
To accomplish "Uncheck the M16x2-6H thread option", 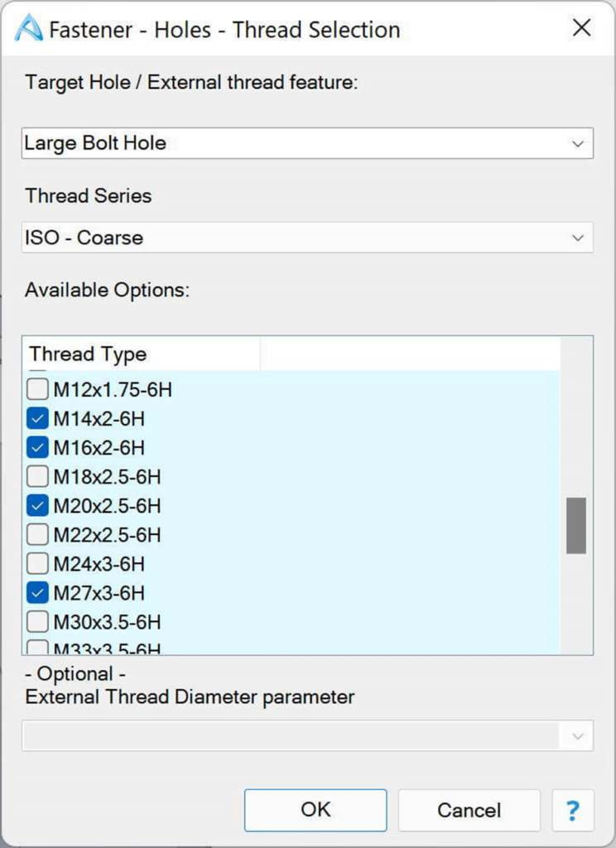I will [38, 448].
